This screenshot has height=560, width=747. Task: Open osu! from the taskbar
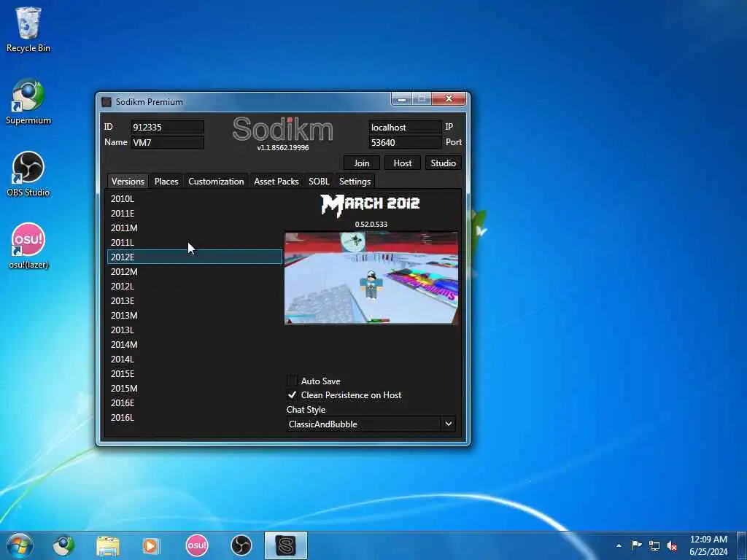(x=197, y=545)
